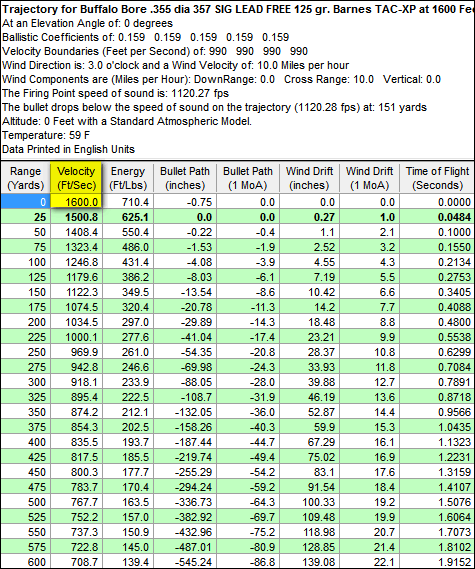Viewport: 475px width, 569px height.
Task: Click bullet path value -187.44
Action: tap(185, 442)
